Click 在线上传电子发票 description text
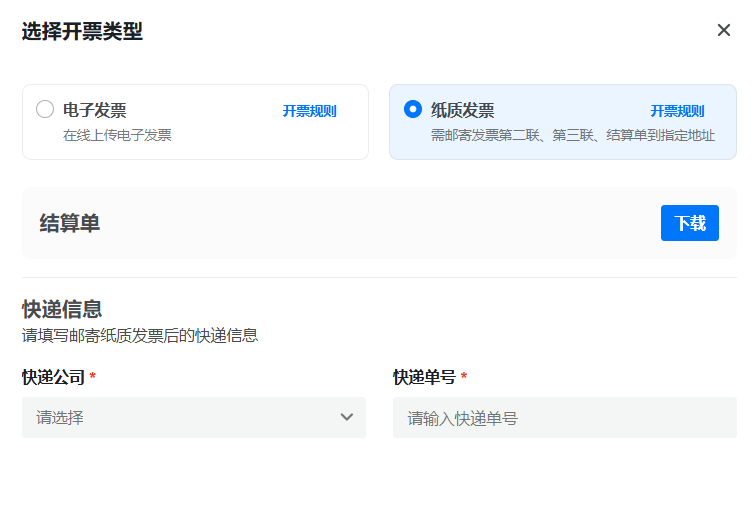This screenshot has width=755, height=526. point(117,135)
